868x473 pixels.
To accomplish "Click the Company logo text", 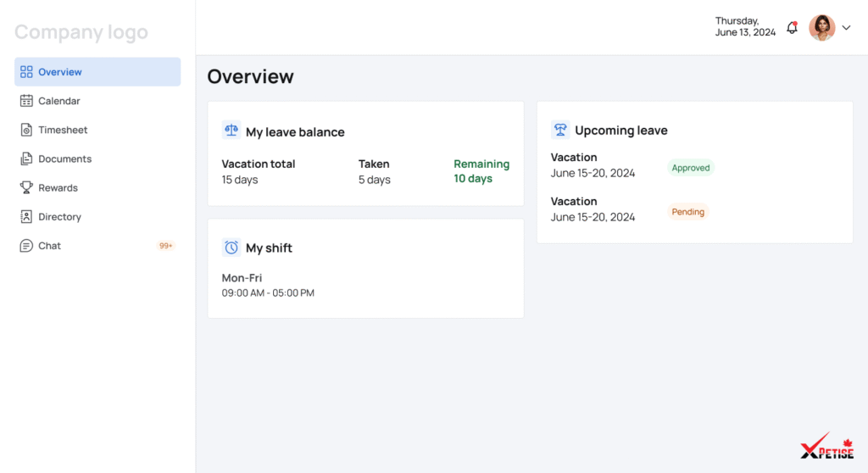I will [81, 32].
